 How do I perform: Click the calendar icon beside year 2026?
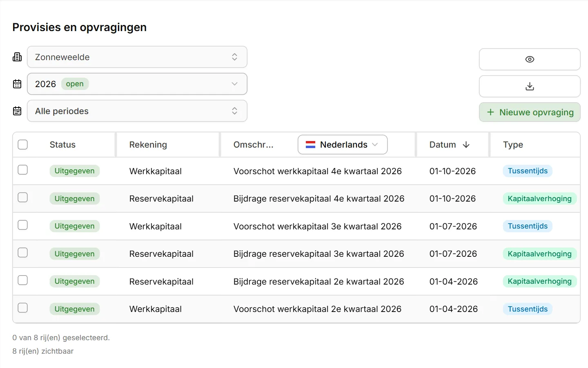click(17, 84)
